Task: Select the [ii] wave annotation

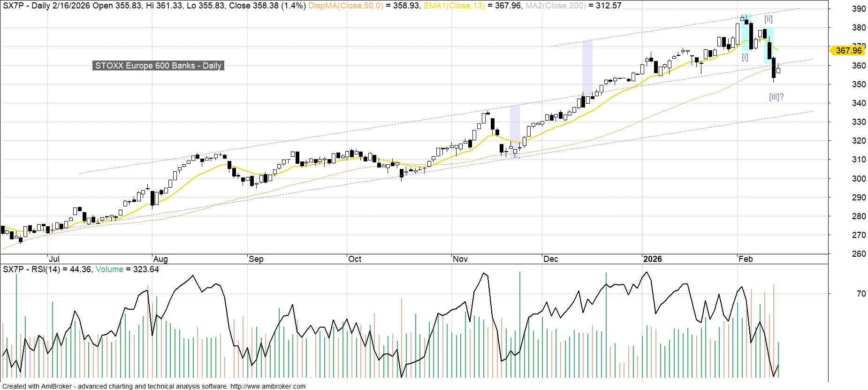Action: [x=768, y=19]
